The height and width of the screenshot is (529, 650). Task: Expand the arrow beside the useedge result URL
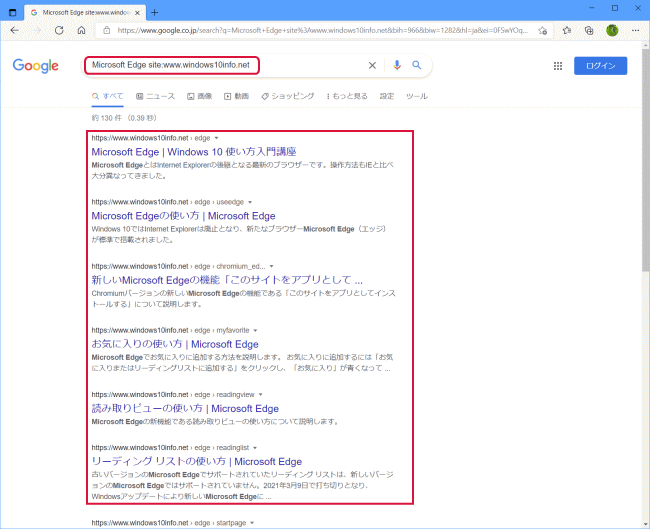pos(250,202)
